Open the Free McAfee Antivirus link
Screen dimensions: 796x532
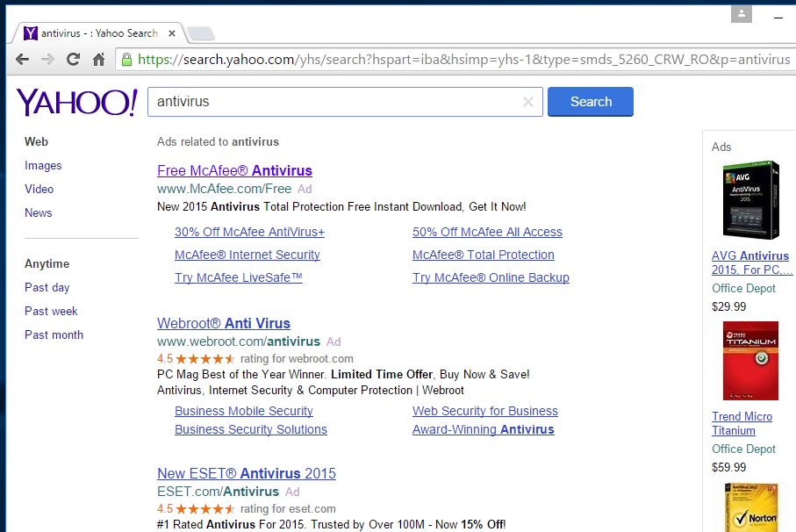pos(234,170)
